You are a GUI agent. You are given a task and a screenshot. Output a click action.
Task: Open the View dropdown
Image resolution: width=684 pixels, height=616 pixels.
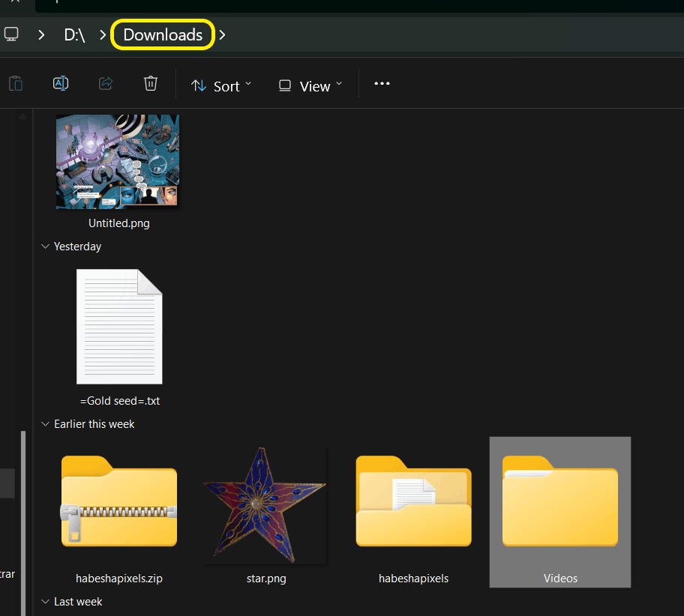[x=310, y=86]
